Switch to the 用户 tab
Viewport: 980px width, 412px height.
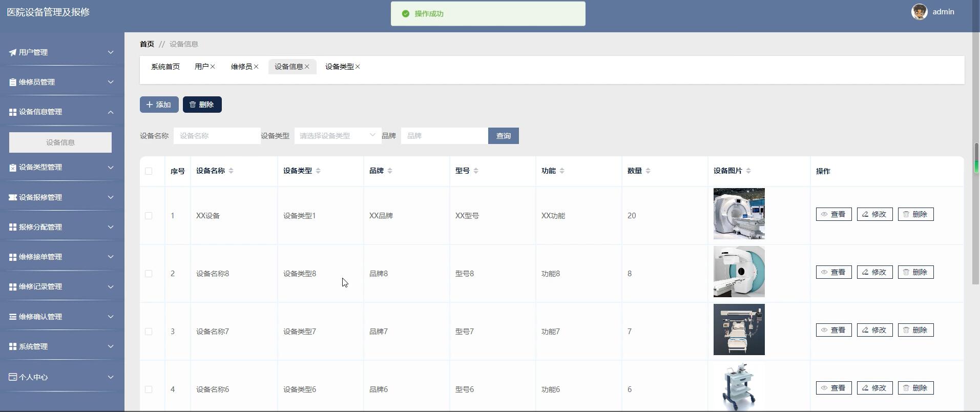click(201, 67)
